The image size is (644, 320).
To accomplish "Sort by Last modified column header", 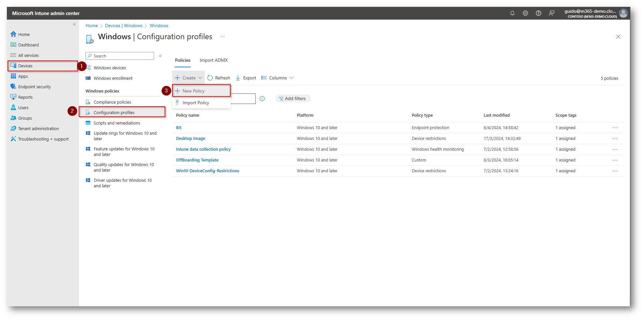I will 497,115.
